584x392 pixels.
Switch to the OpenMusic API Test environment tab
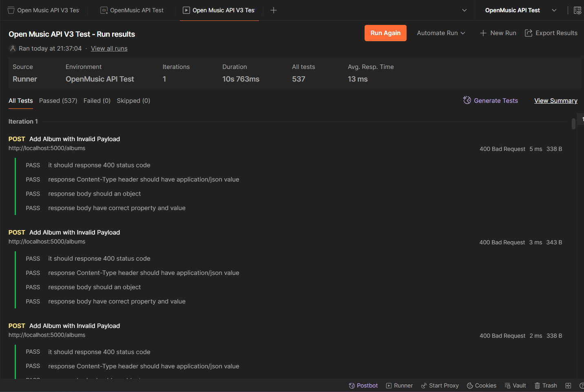132,10
